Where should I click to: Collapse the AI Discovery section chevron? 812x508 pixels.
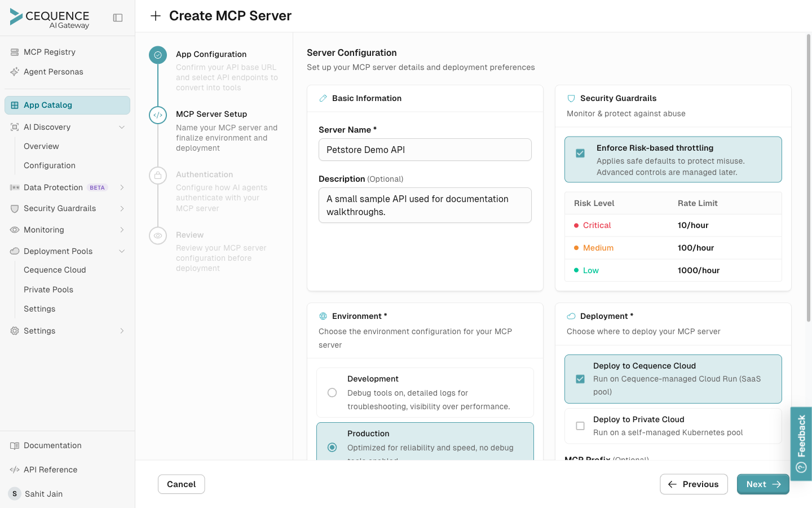[x=122, y=127]
